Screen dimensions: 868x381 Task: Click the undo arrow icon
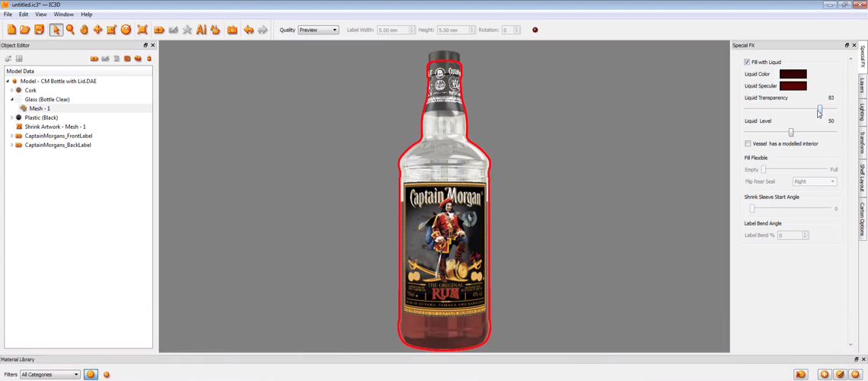(x=248, y=30)
